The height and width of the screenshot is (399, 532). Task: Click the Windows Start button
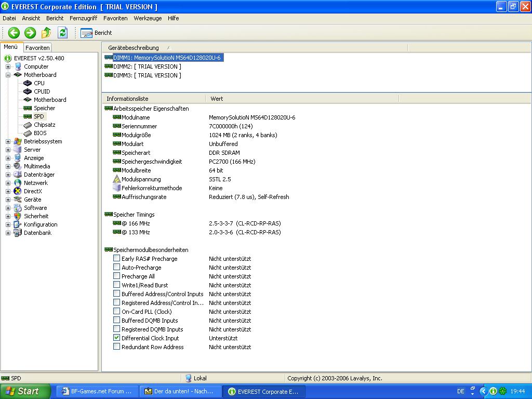(25, 391)
